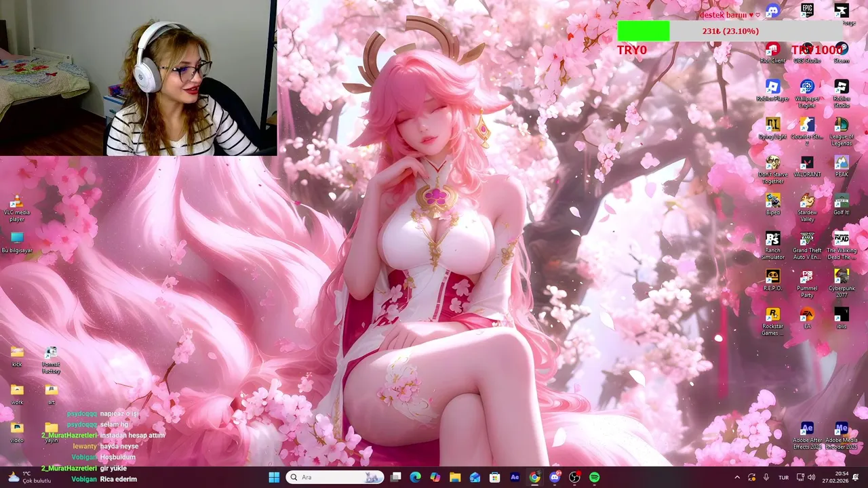
Task: Open VLC media player shortcut
Action: 17,208
